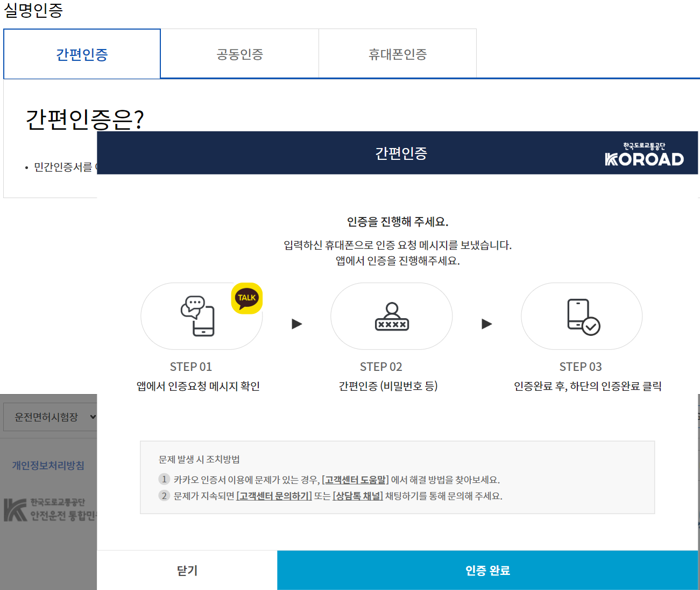
Task: Click the STEP 01 label text
Action: 191,367
